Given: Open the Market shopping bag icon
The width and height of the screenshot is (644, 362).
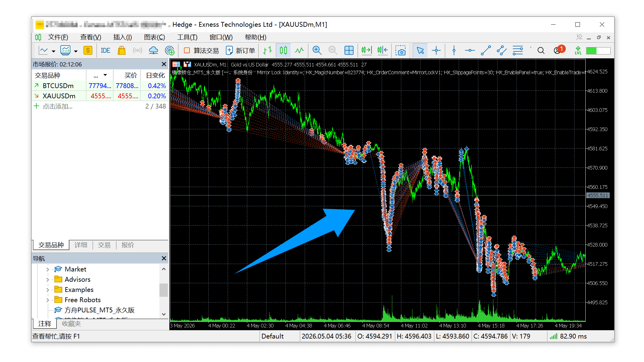Looking at the screenshot, I should pos(122,51).
